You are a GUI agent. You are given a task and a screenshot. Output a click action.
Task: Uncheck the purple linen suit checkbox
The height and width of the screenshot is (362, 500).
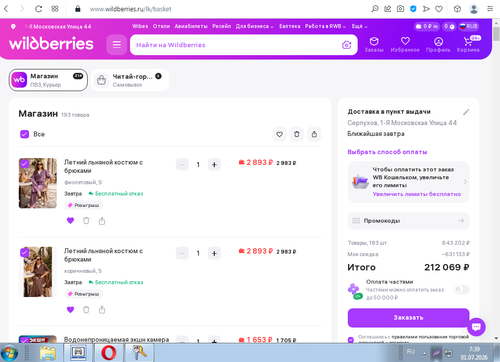click(24, 163)
